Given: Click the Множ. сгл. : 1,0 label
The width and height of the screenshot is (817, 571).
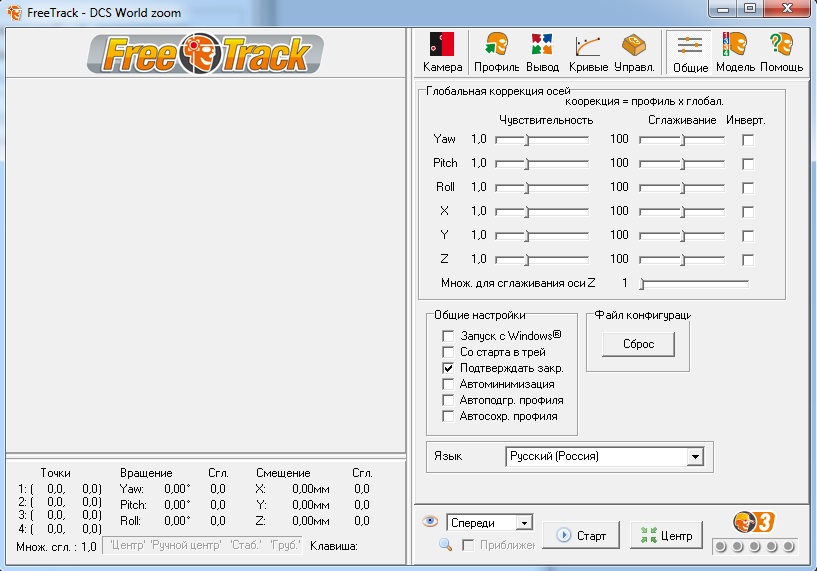Looking at the screenshot, I should pos(56,547).
